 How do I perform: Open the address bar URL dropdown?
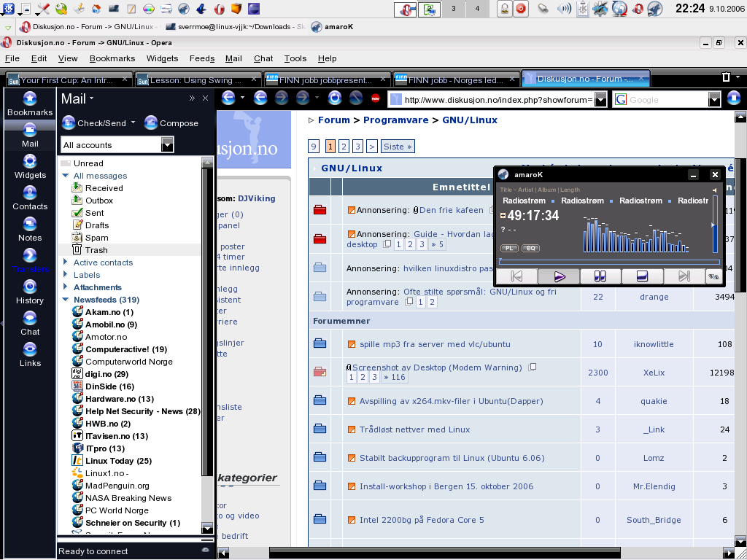(601, 99)
